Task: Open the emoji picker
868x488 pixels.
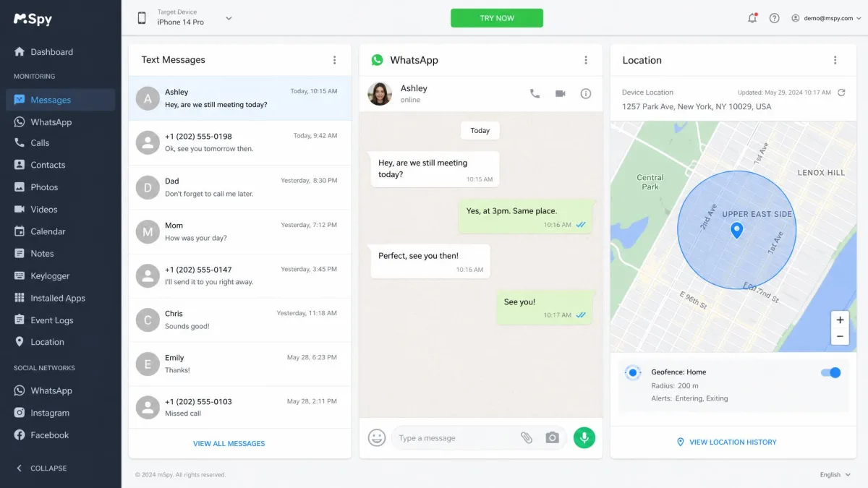Action: coord(377,437)
